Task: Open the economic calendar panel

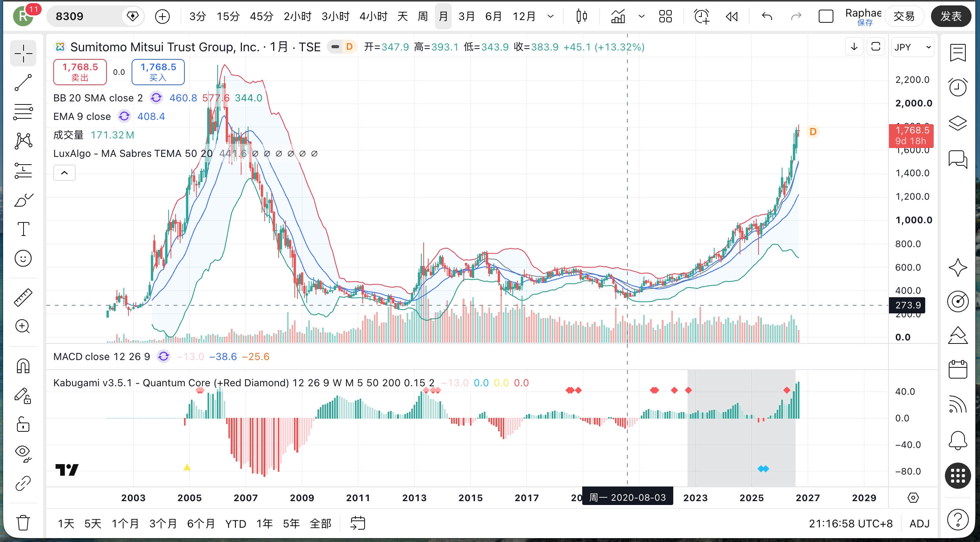Action: pos(958,369)
